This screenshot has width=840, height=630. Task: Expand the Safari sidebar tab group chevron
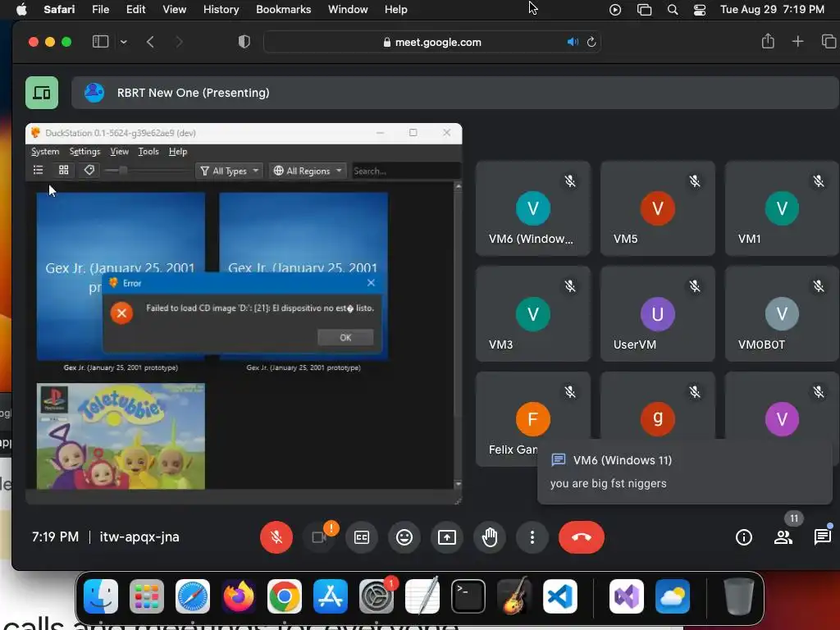pos(124,42)
